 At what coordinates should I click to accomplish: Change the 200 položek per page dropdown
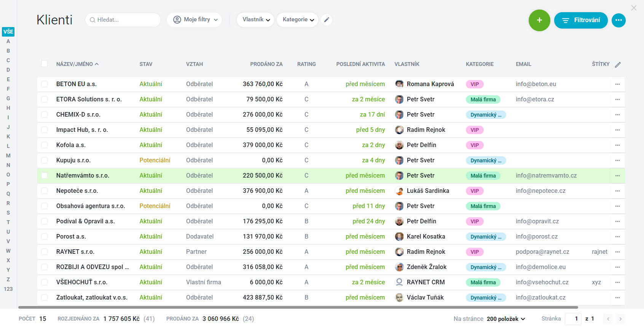[x=506, y=319]
